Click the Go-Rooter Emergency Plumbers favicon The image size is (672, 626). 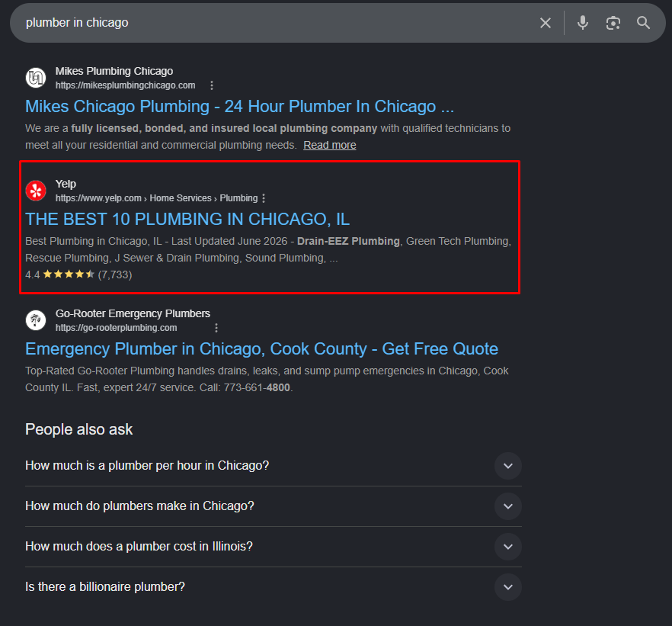pyautogui.click(x=36, y=320)
